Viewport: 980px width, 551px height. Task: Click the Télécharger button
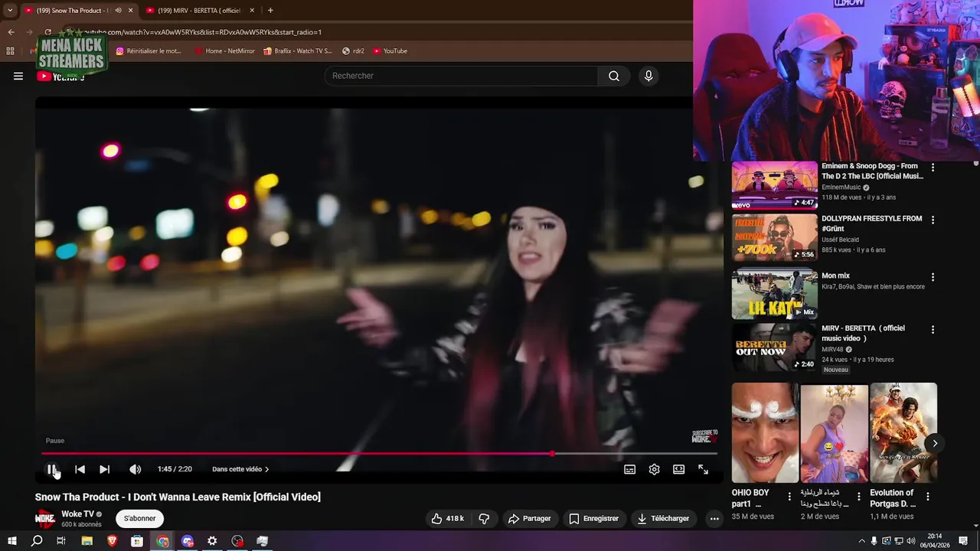pyautogui.click(x=663, y=518)
